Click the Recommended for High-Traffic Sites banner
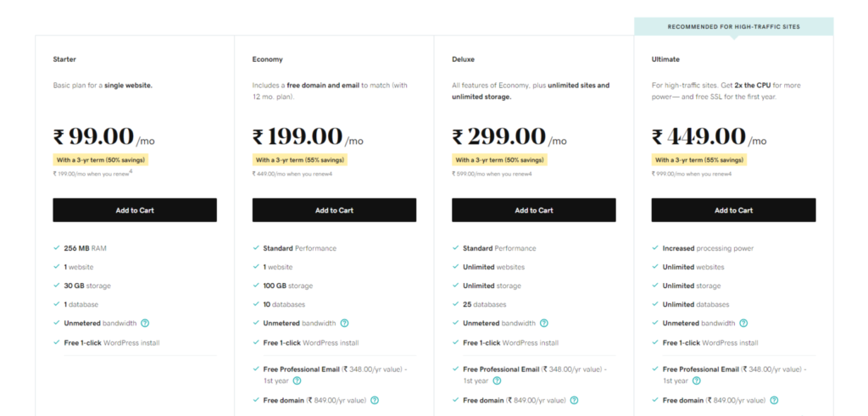Viewport: 868px width, 416px height. point(733,27)
